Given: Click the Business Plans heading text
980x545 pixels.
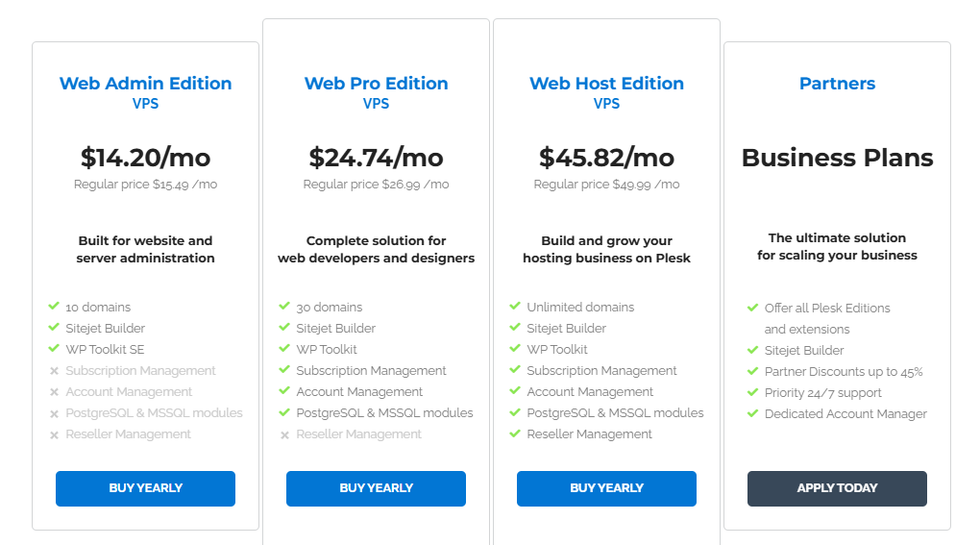Looking at the screenshot, I should pyautogui.click(x=837, y=158).
